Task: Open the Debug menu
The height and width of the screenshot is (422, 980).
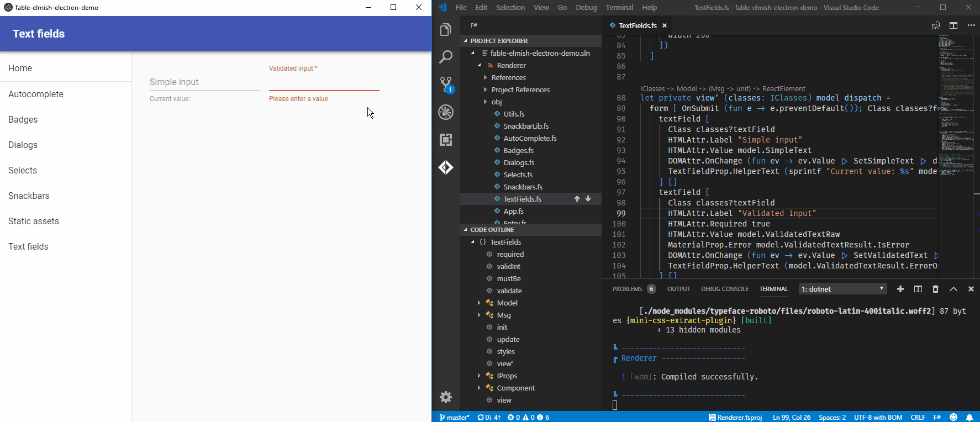Action: coord(586,7)
